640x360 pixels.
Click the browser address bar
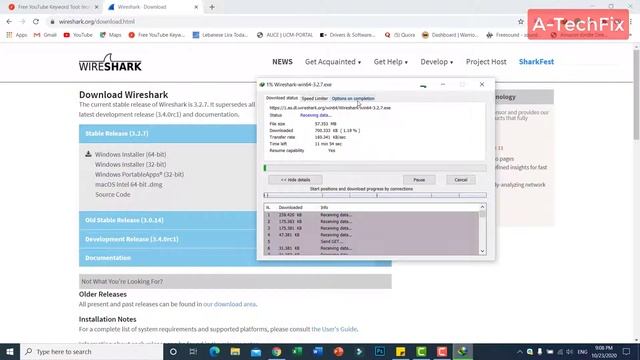[282, 22]
